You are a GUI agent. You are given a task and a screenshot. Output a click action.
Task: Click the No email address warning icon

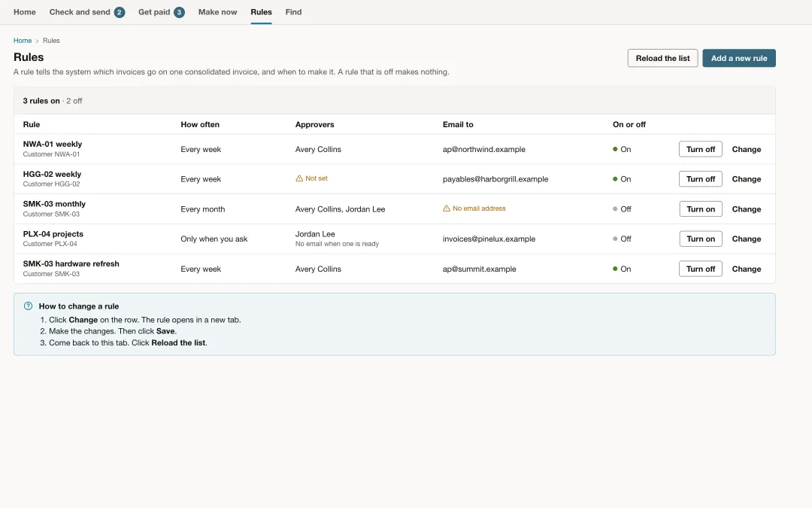[447, 208]
